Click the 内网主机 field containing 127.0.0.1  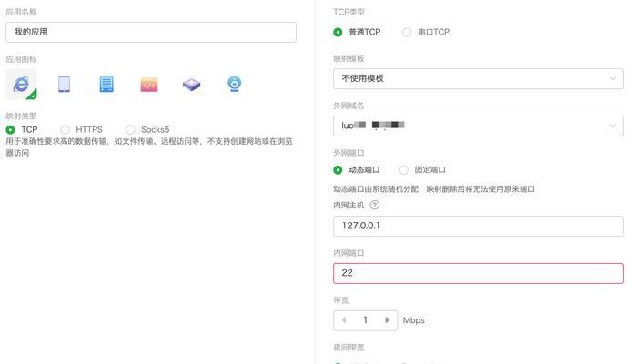click(479, 226)
